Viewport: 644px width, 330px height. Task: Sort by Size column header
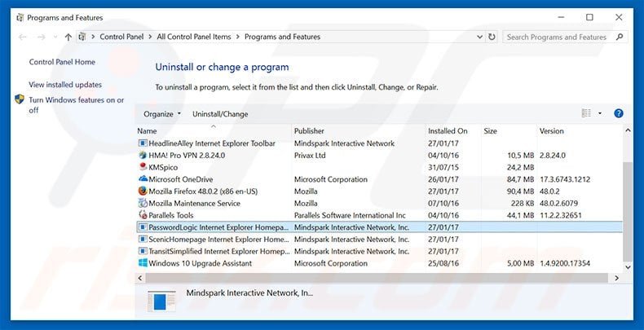tap(509, 131)
